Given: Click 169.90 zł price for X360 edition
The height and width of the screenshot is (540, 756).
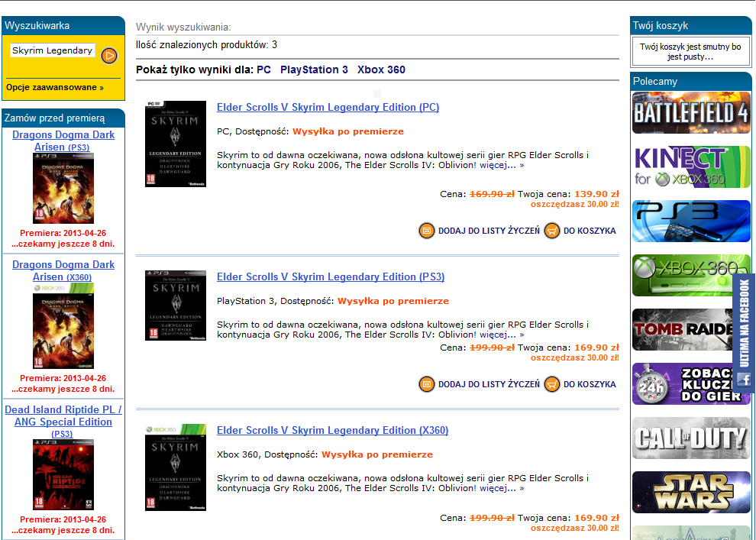Looking at the screenshot, I should coord(596,519).
